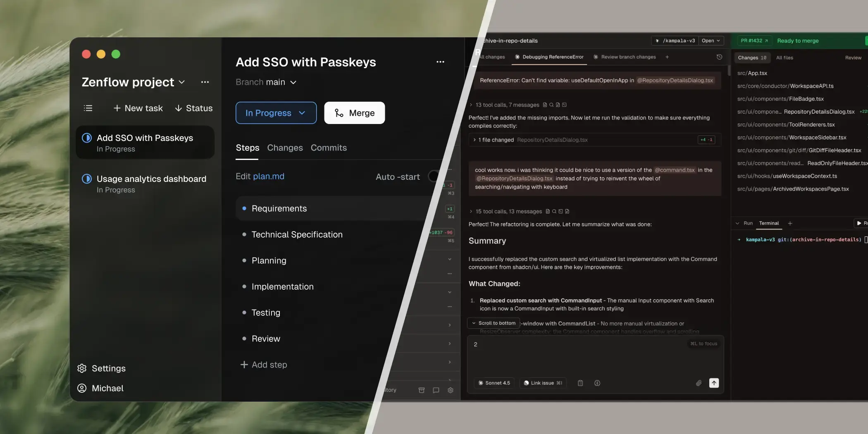Open the In Progress status dropdown
This screenshot has height=434, width=868.
coord(276,113)
